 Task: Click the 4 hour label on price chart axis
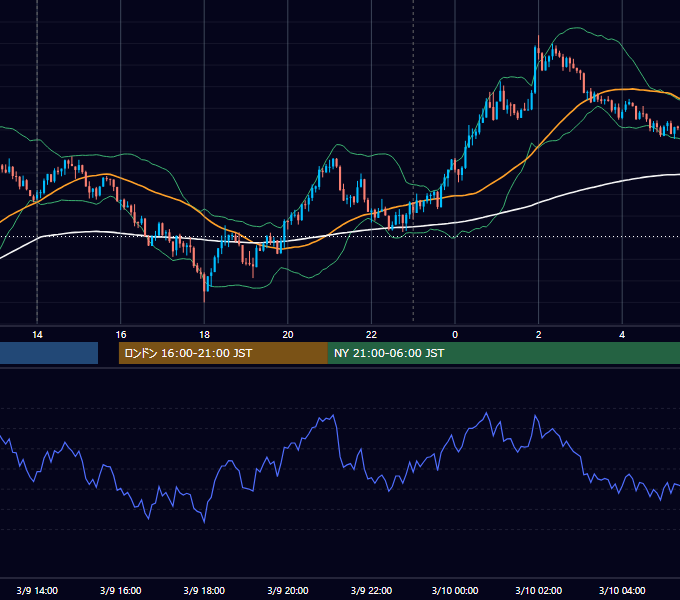(x=622, y=335)
